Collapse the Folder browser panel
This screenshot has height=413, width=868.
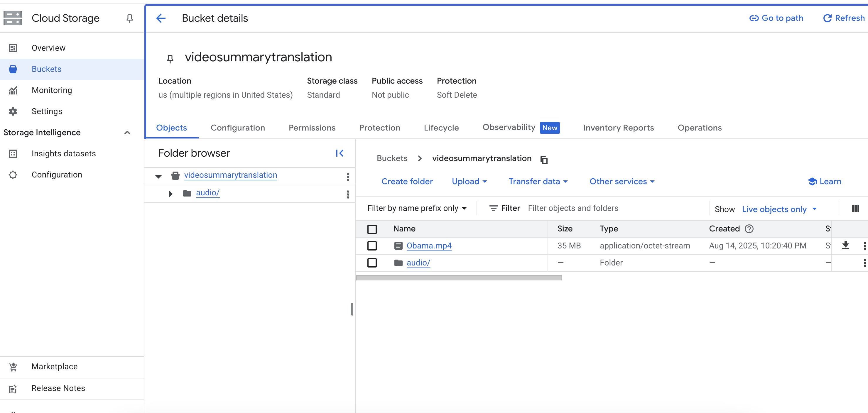click(339, 153)
